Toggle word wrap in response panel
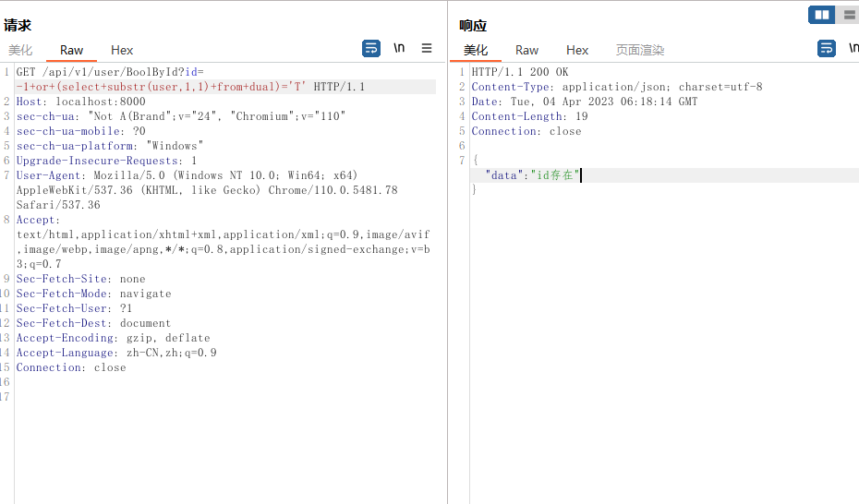The width and height of the screenshot is (859, 504). pyautogui.click(x=827, y=48)
